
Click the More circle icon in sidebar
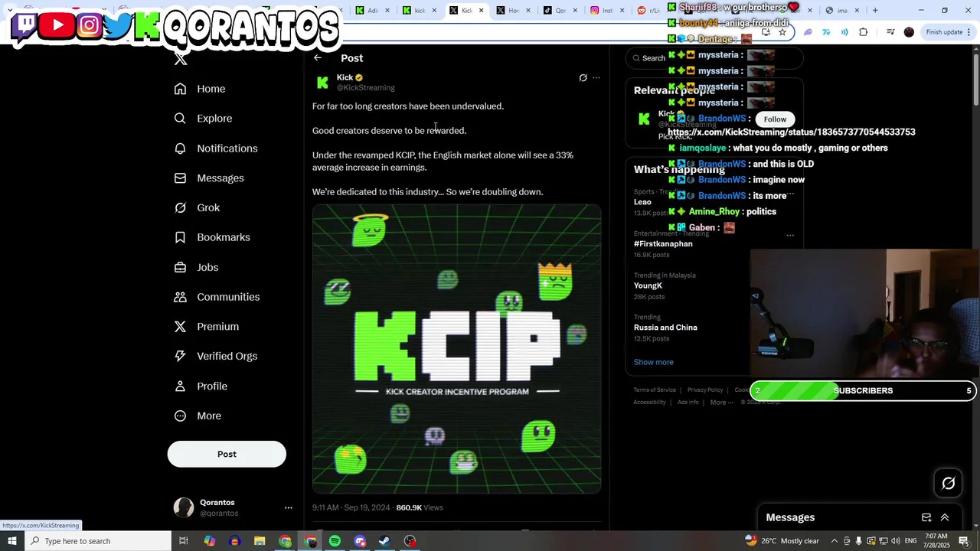coord(180,416)
